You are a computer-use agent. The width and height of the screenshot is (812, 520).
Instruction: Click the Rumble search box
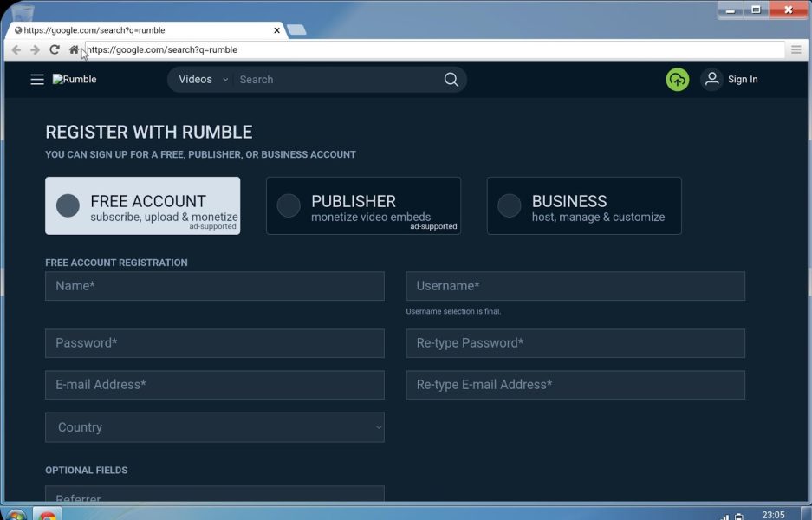pyautogui.click(x=336, y=79)
